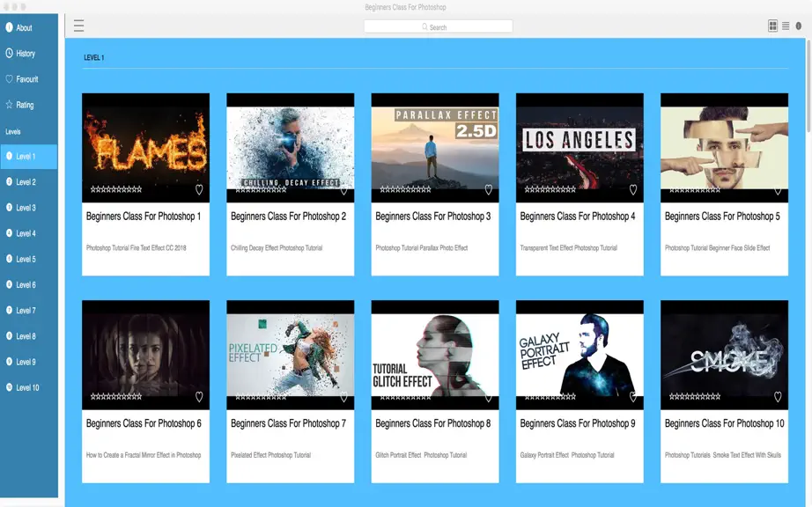Toggle heart on Smoke text tutorial card
The width and height of the screenshot is (812, 507).
[778, 396]
